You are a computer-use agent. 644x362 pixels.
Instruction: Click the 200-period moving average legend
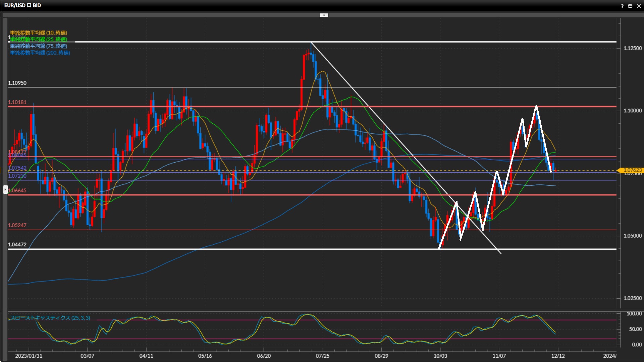pyautogui.click(x=40, y=53)
